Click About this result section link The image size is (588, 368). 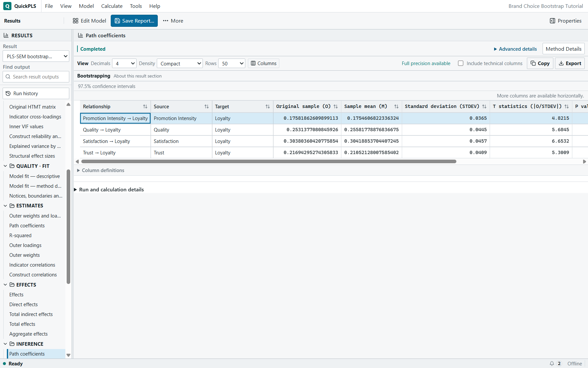pos(138,76)
